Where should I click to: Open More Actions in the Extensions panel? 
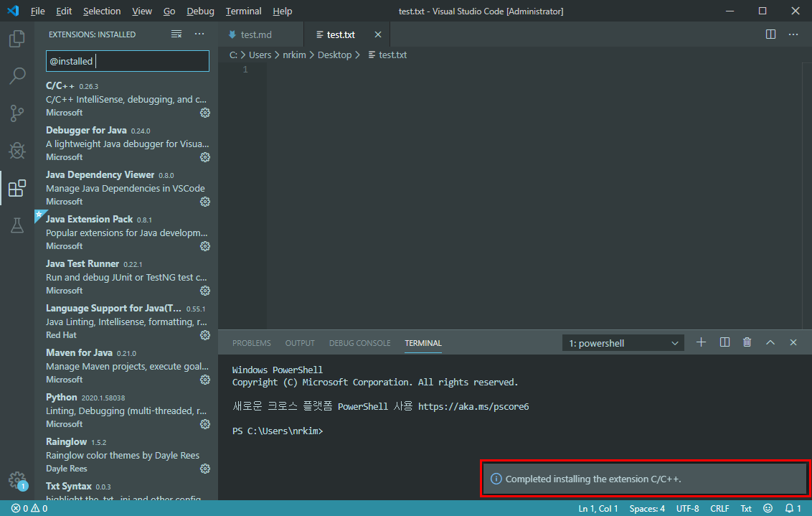[199, 34]
